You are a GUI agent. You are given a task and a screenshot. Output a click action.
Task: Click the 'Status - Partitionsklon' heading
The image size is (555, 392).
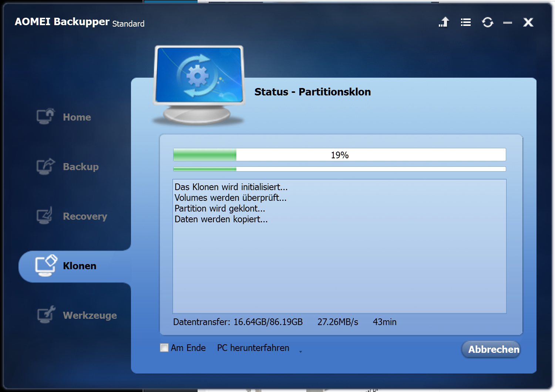pos(313,92)
